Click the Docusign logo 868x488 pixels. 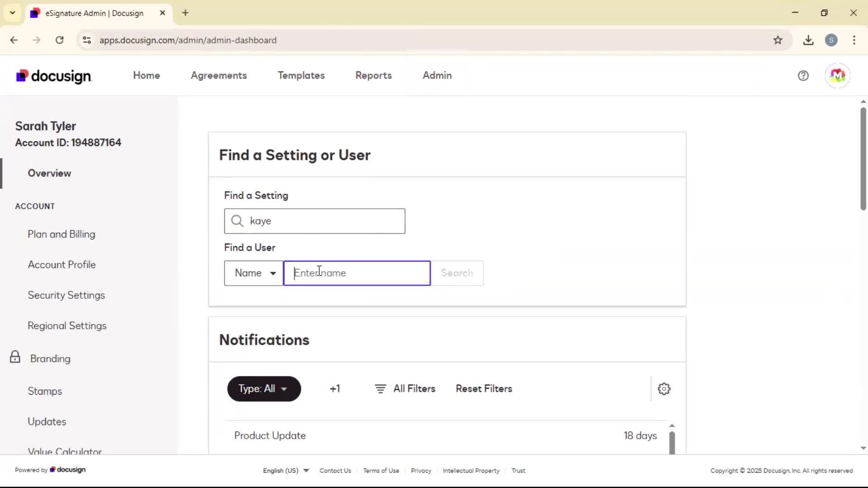coord(54,76)
